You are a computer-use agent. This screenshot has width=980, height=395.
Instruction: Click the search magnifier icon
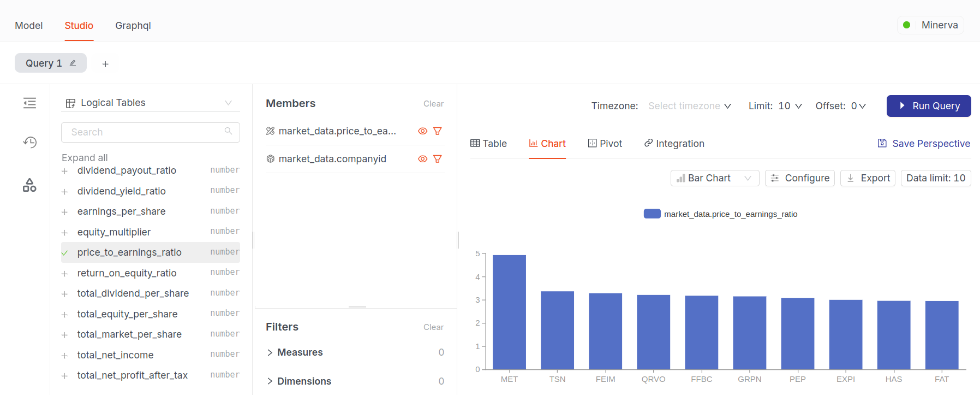(228, 131)
